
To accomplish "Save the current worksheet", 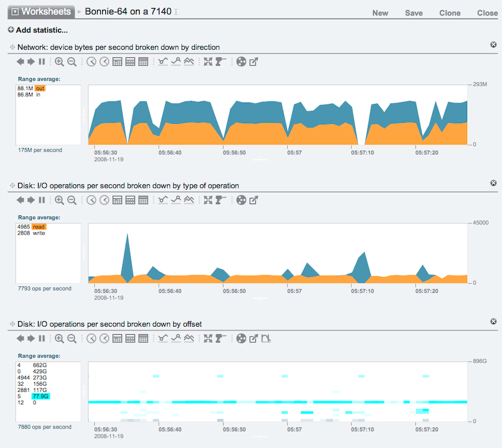I will point(414,13).
